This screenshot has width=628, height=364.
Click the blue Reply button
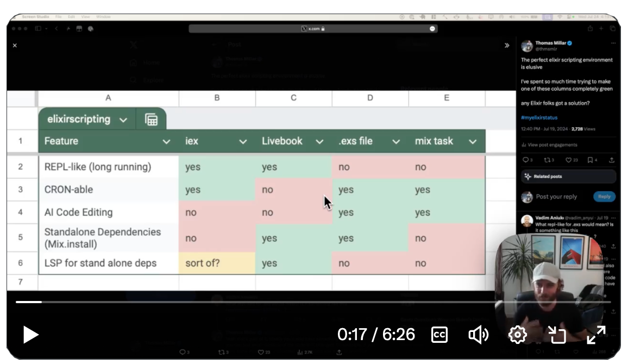[x=604, y=196]
